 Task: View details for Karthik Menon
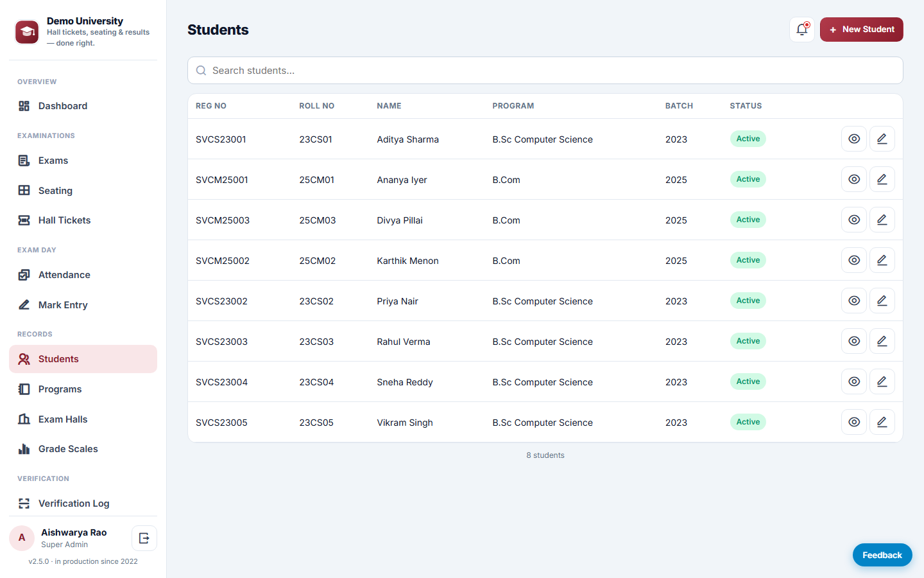[854, 260]
